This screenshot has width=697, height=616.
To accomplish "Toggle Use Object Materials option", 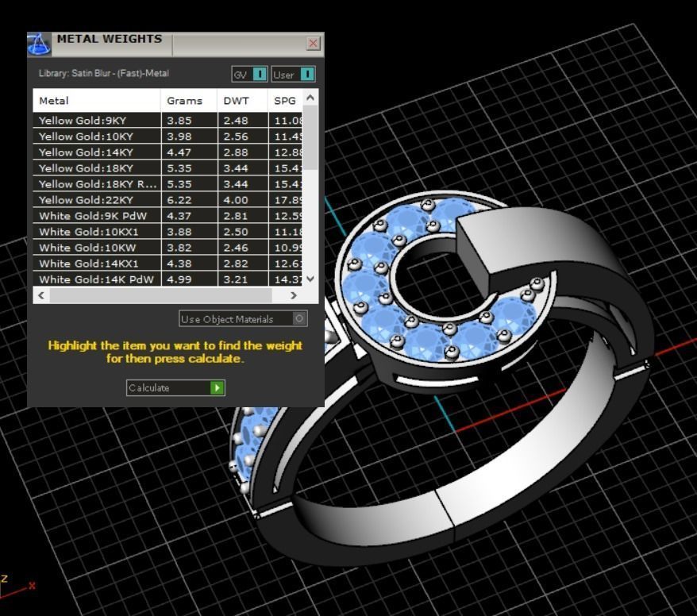I will (x=243, y=318).
